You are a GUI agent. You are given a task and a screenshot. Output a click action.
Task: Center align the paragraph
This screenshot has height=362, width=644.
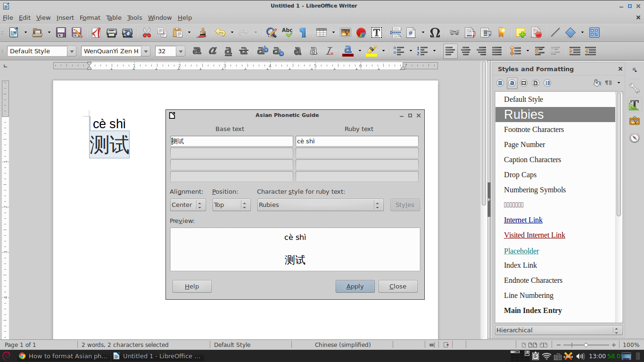pyautogui.click(x=466, y=51)
